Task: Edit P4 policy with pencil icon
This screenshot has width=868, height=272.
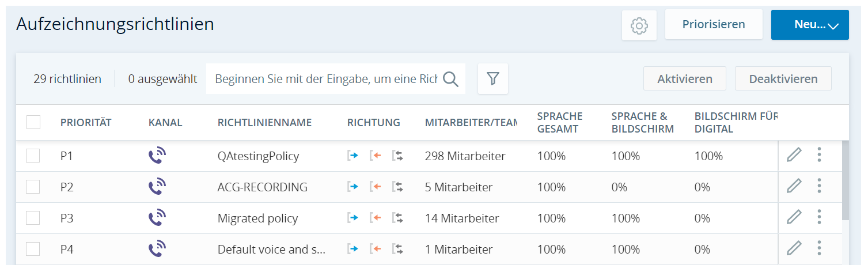Action: [x=794, y=248]
